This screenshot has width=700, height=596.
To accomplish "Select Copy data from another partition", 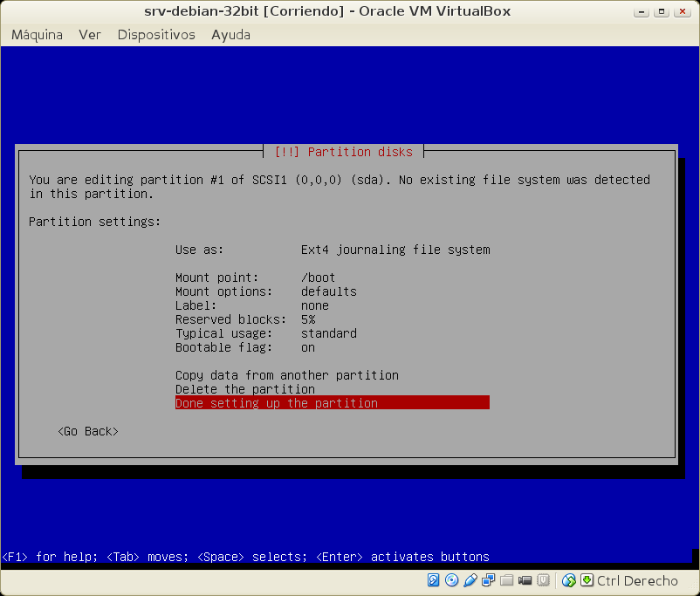I will (286, 375).
